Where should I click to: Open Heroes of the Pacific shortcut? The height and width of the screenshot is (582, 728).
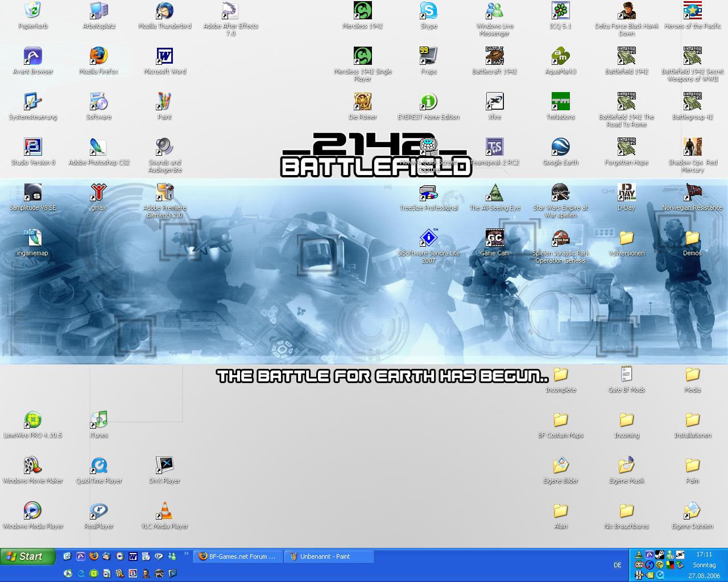(693, 10)
